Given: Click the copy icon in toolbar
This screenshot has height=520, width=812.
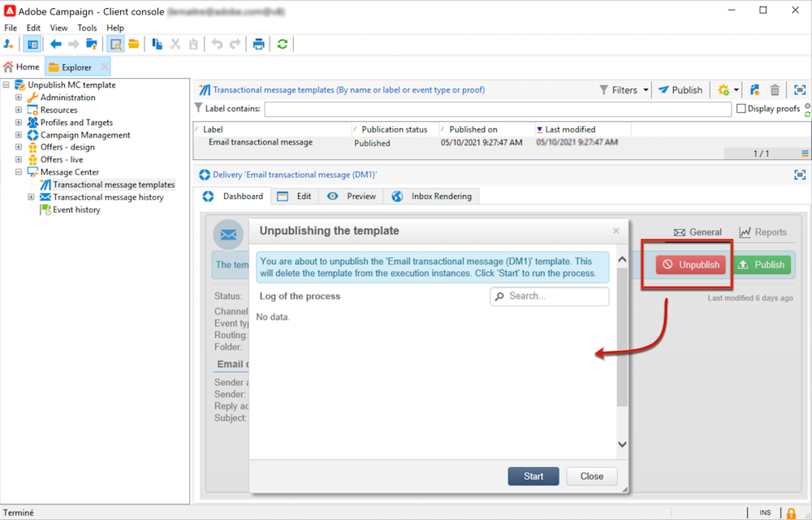Looking at the screenshot, I should pos(157,45).
